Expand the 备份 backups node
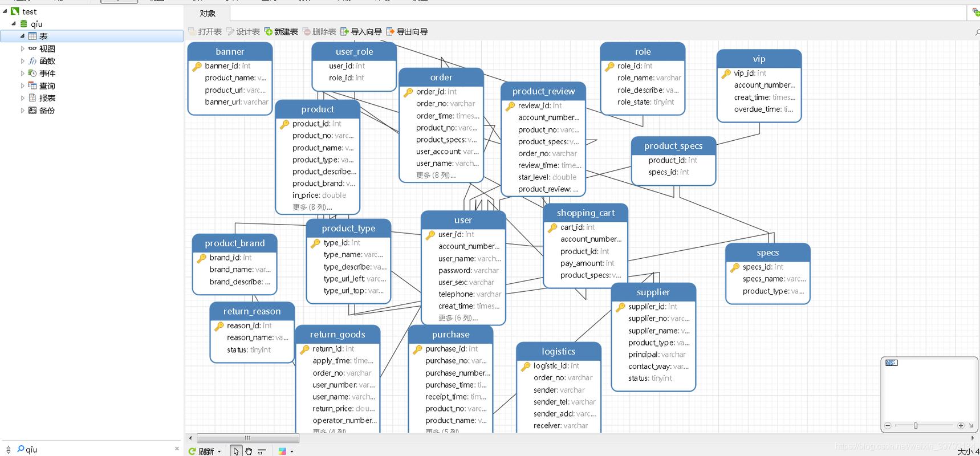This screenshot has width=980, height=456. point(23,111)
